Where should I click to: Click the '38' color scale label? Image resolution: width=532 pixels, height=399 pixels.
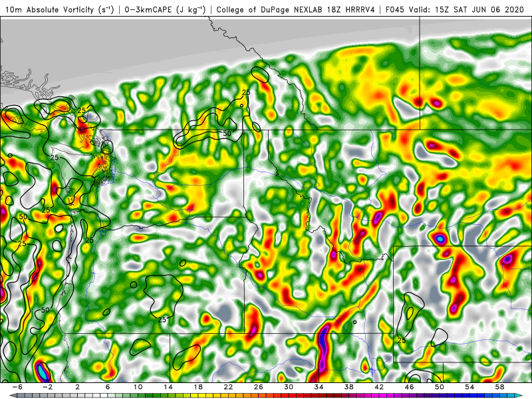(348, 387)
